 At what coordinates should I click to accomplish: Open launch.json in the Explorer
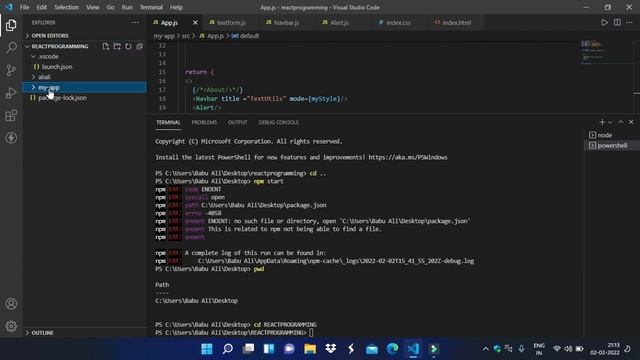point(57,67)
